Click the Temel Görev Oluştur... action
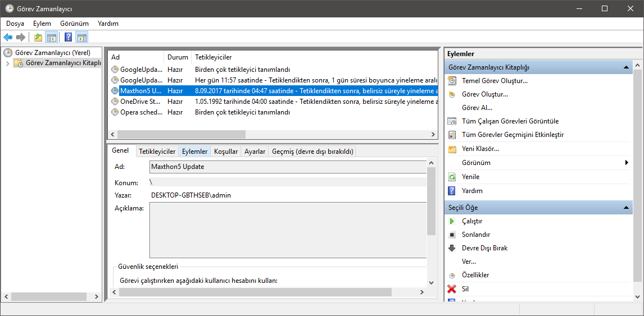This screenshot has width=644, height=316. pos(495,81)
